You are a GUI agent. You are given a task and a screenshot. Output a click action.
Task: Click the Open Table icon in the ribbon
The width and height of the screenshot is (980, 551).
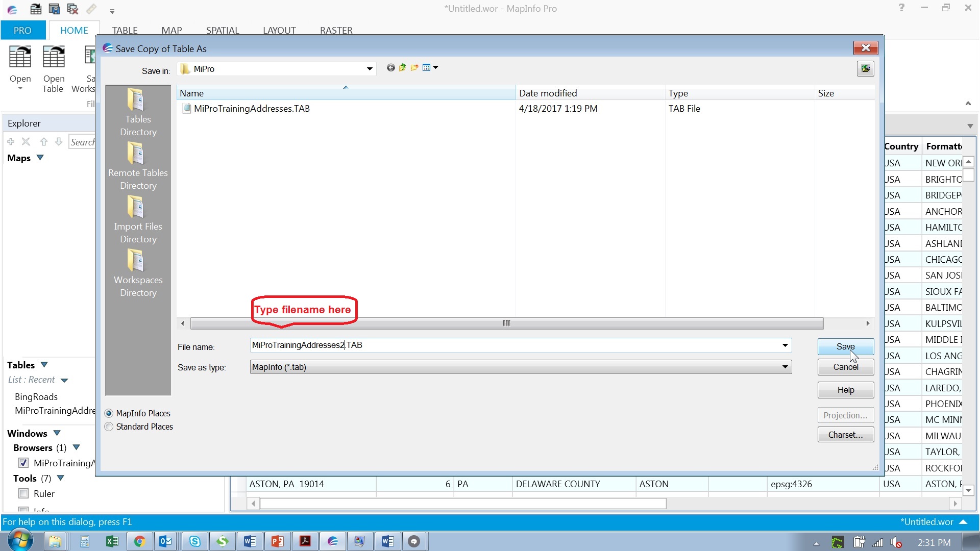53,66
